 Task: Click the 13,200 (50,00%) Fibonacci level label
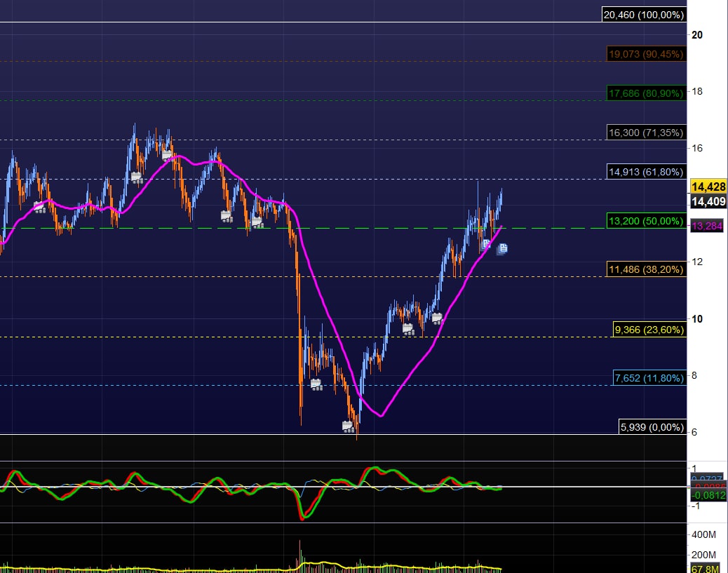coord(645,222)
